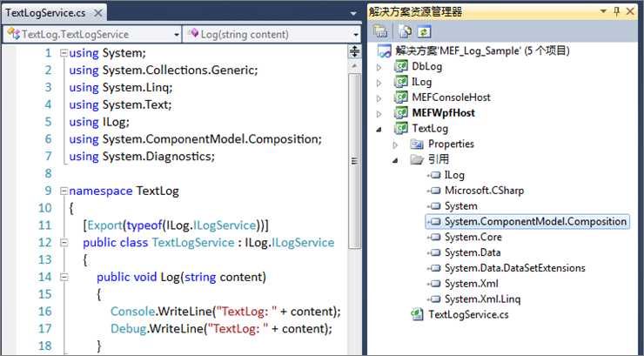
Task: Click the Properties folder icon
Action: (417, 144)
